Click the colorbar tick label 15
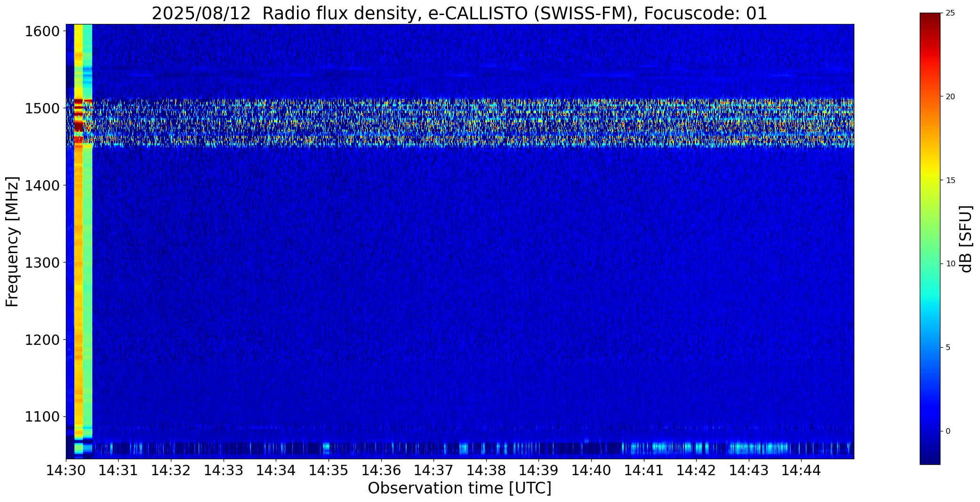The image size is (980, 502). pyautogui.click(x=950, y=180)
